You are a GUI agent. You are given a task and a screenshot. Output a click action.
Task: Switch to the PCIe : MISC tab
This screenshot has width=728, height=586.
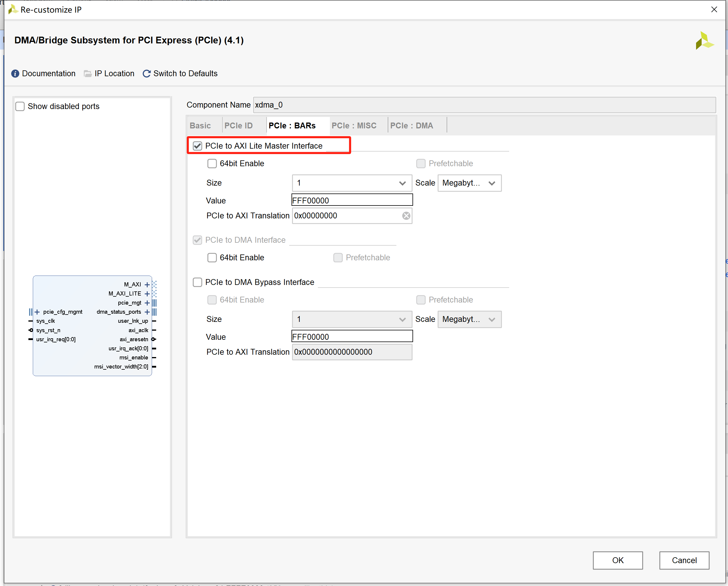pyautogui.click(x=354, y=125)
